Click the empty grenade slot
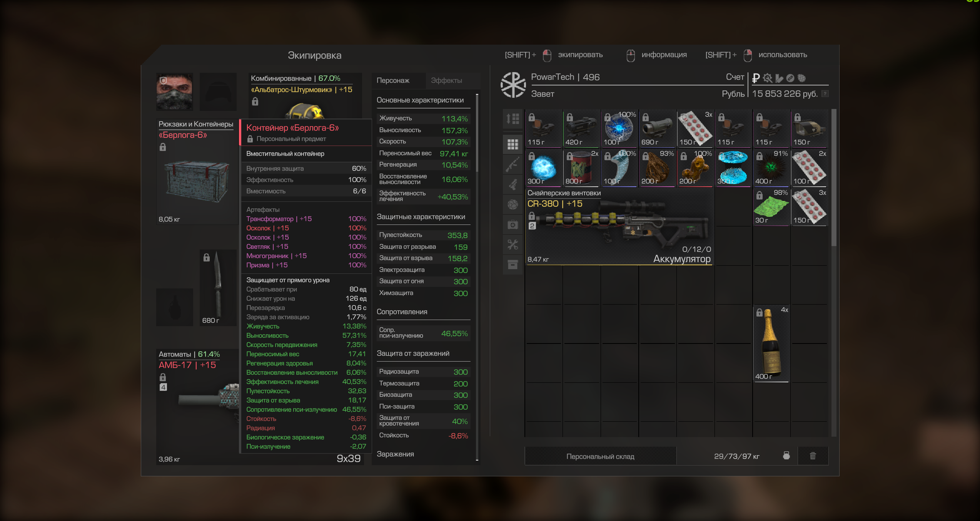 (x=175, y=307)
